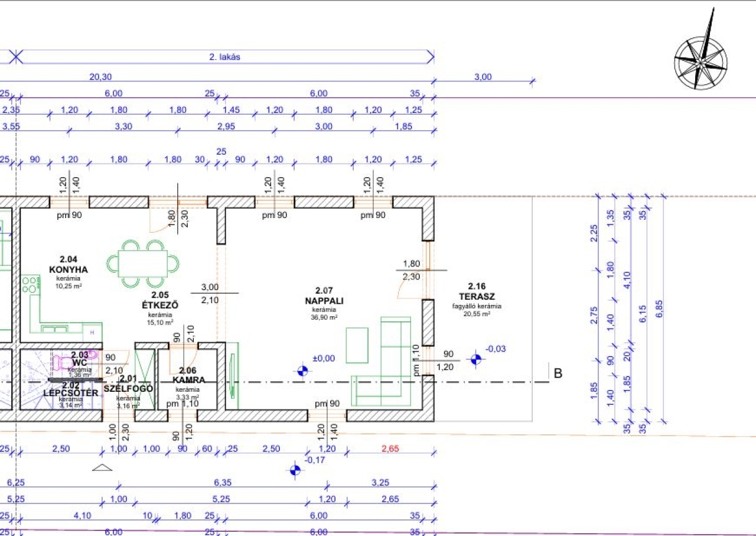Click the entrance triangle arrow below SZÉLFOGÓ
756x536 pixels.
coord(103,467)
